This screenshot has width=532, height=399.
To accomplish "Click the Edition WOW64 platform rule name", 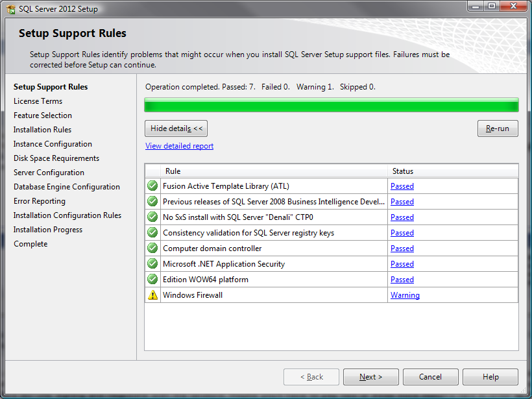I will tap(206, 280).
